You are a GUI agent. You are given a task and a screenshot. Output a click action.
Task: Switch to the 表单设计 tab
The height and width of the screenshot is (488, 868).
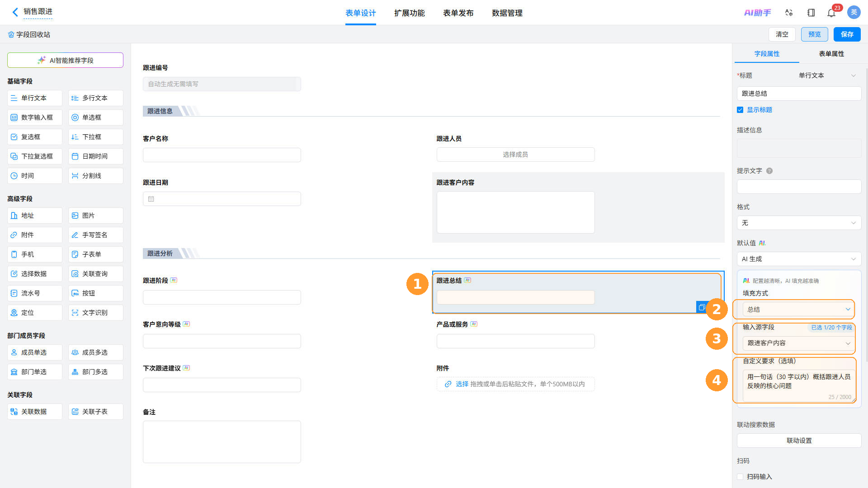coord(361,13)
